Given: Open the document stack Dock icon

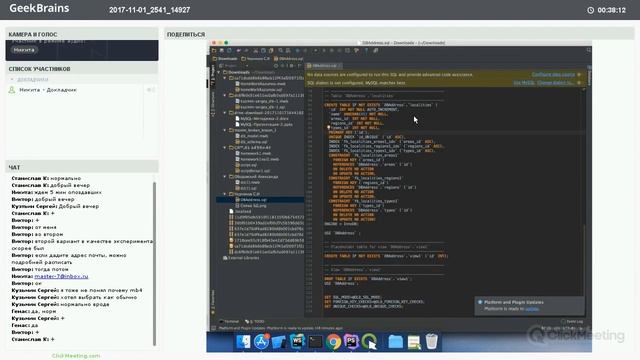Looking at the screenshot, I should [413, 342].
